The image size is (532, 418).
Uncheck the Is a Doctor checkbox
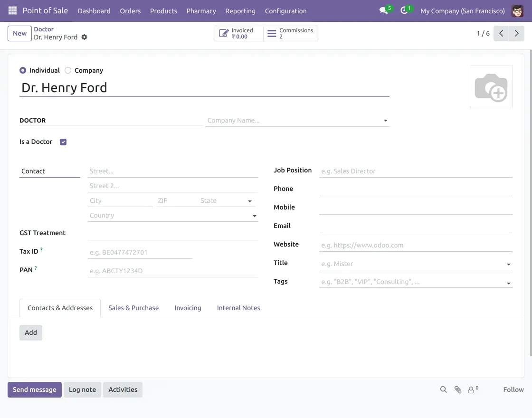click(63, 141)
